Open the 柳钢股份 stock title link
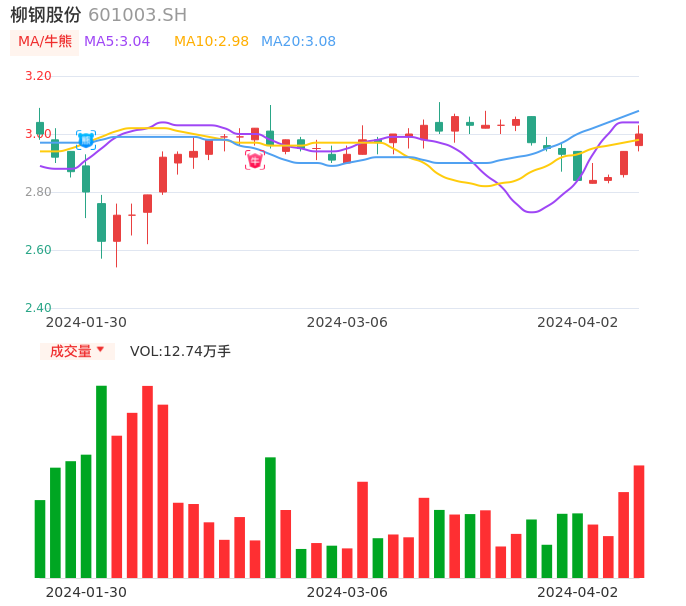This screenshot has height=606, width=686. click(x=46, y=15)
